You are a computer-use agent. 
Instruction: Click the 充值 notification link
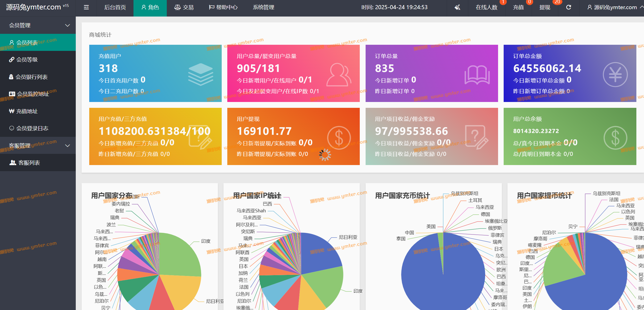click(x=518, y=7)
